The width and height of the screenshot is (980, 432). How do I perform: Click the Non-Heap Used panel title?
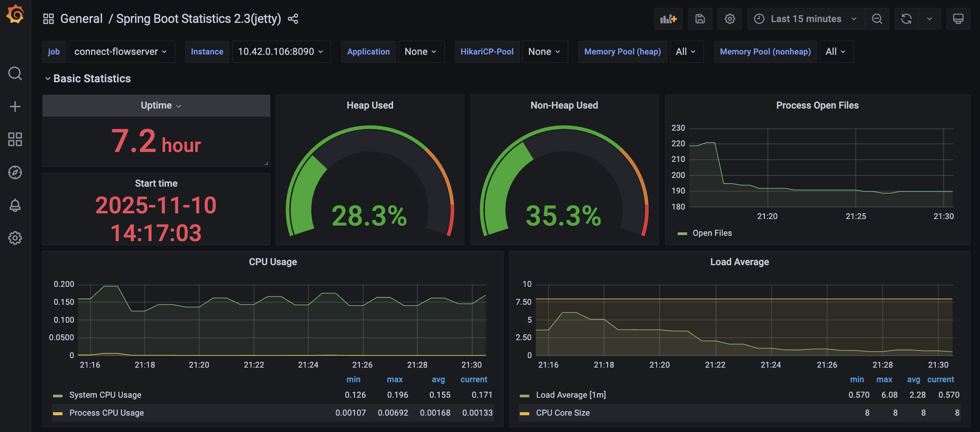(564, 105)
